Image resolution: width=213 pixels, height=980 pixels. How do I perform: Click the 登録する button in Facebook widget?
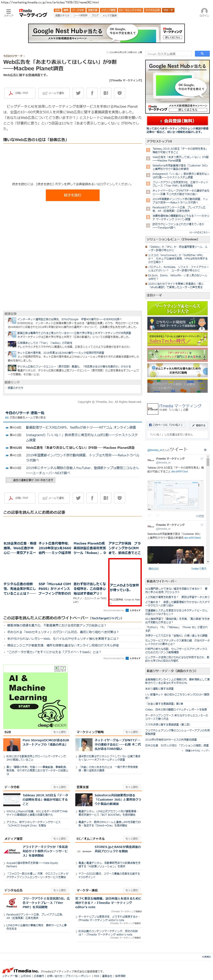pyautogui.click(x=198, y=425)
